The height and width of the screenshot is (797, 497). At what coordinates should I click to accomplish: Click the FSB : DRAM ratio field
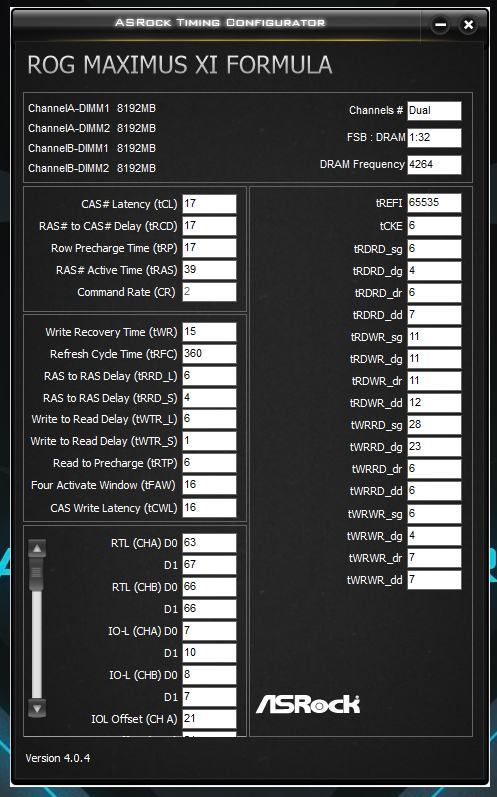[x=434, y=138]
